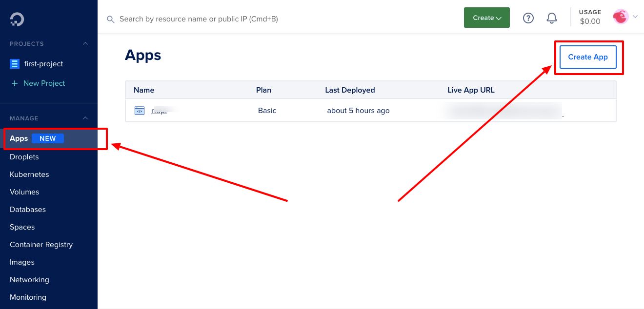Open Droplets in the sidebar
Viewport: 644px width, 309px height.
tap(24, 157)
